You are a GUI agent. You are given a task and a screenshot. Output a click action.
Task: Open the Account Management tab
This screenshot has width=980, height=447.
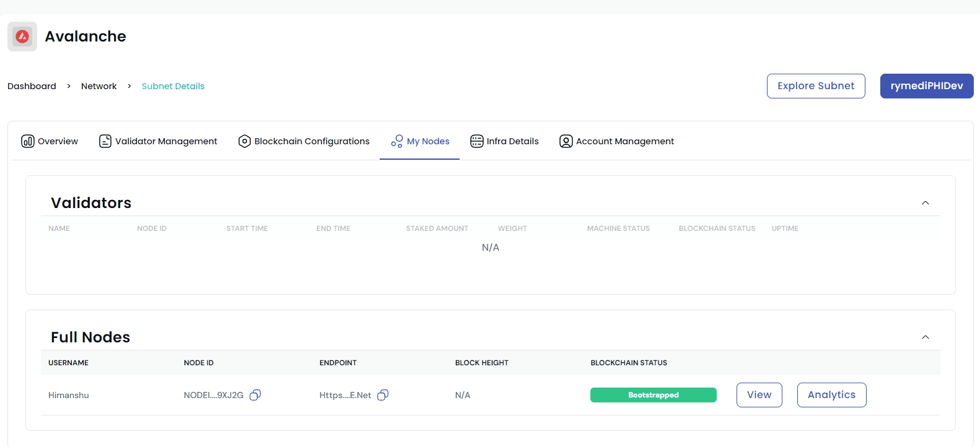click(x=616, y=141)
